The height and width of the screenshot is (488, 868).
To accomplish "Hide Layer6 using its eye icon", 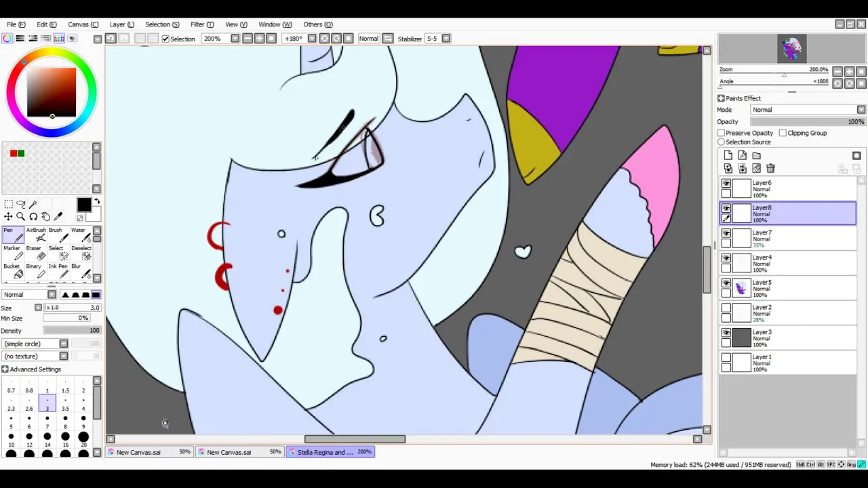I will coord(726,184).
